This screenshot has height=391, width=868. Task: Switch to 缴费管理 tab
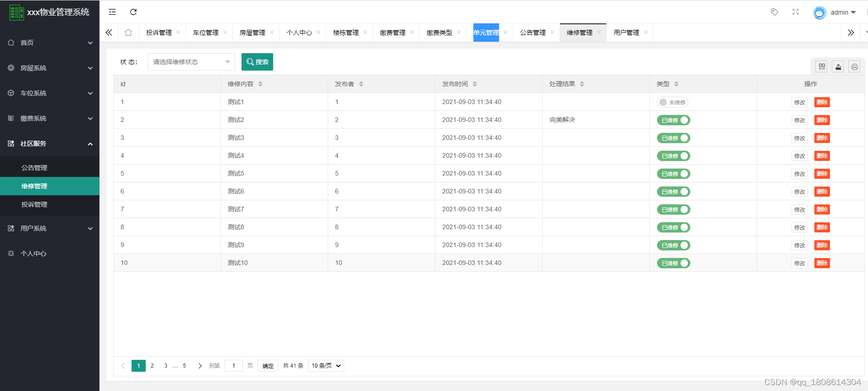393,33
